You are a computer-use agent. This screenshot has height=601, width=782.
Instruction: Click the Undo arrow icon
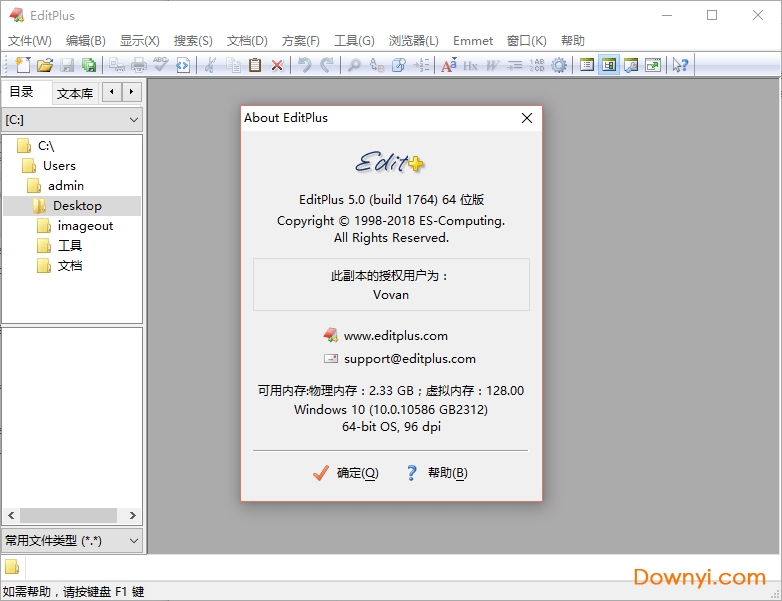(x=304, y=65)
